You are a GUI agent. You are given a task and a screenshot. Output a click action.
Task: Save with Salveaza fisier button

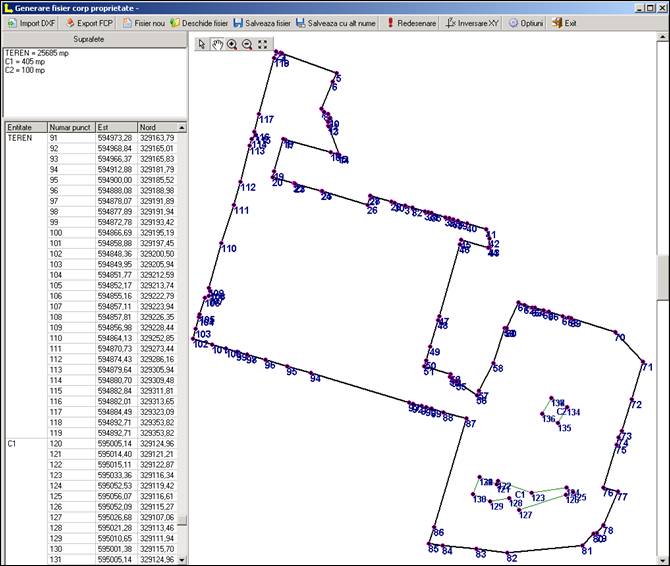point(262,23)
